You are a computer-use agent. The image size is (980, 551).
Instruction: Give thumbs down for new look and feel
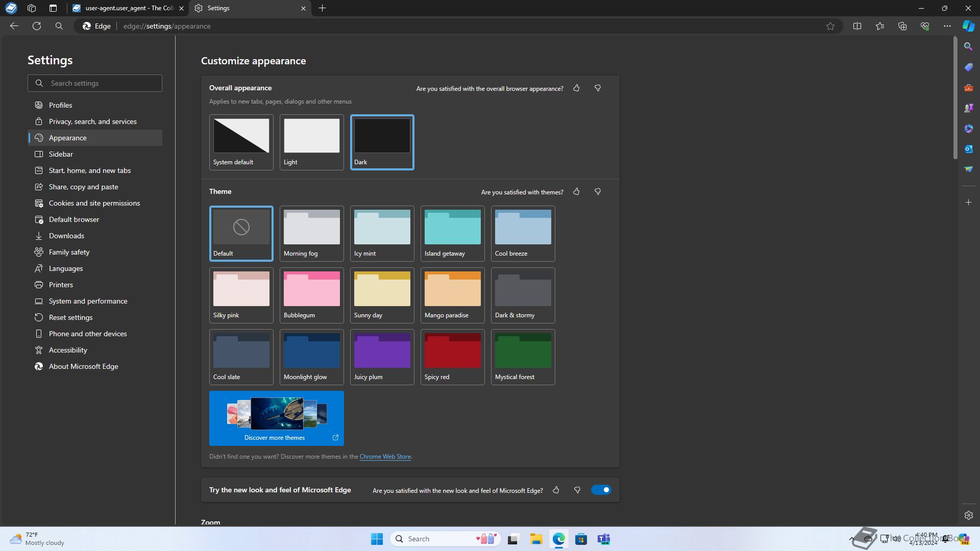(x=577, y=490)
